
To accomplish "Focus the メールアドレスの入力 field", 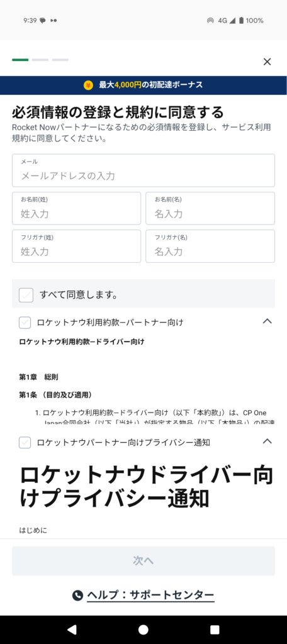I will 143,170.
